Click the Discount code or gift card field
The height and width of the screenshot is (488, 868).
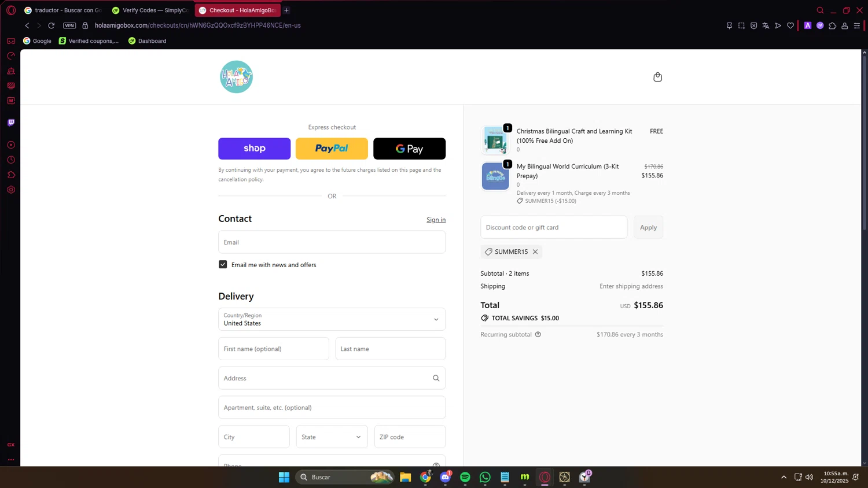coord(554,227)
